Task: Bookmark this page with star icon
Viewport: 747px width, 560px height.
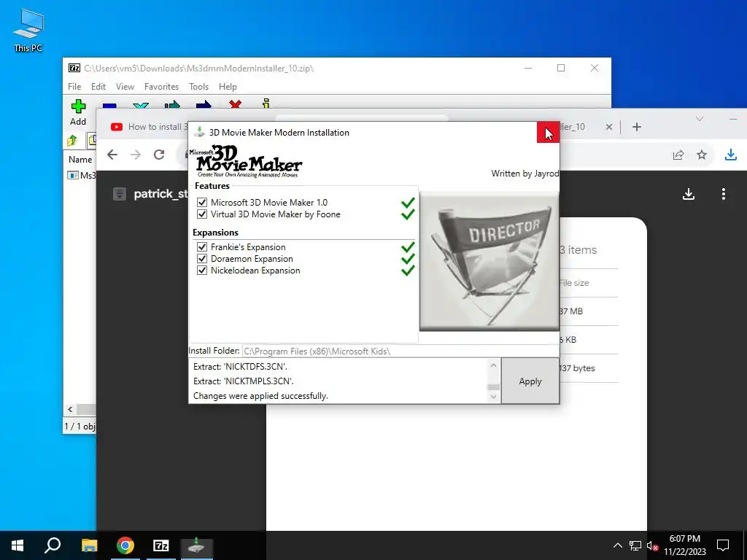Action: (x=702, y=155)
